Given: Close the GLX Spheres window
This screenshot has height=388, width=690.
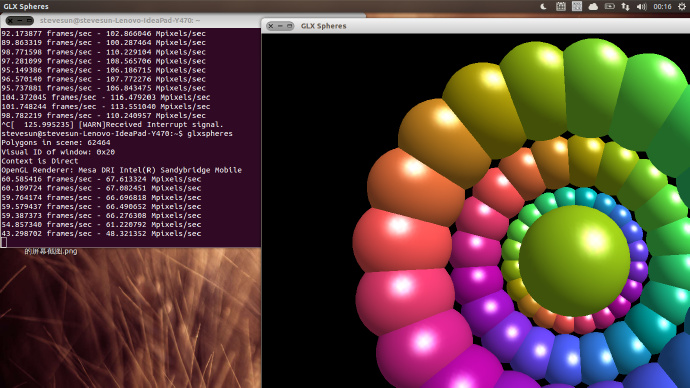Looking at the screenshot, I should [271, 26].
